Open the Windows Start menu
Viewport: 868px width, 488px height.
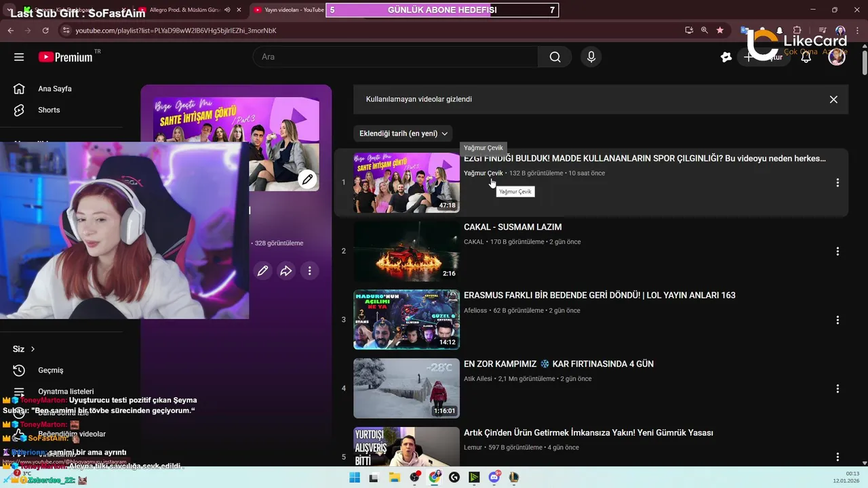pyautogui.click(x=355, y=477)
